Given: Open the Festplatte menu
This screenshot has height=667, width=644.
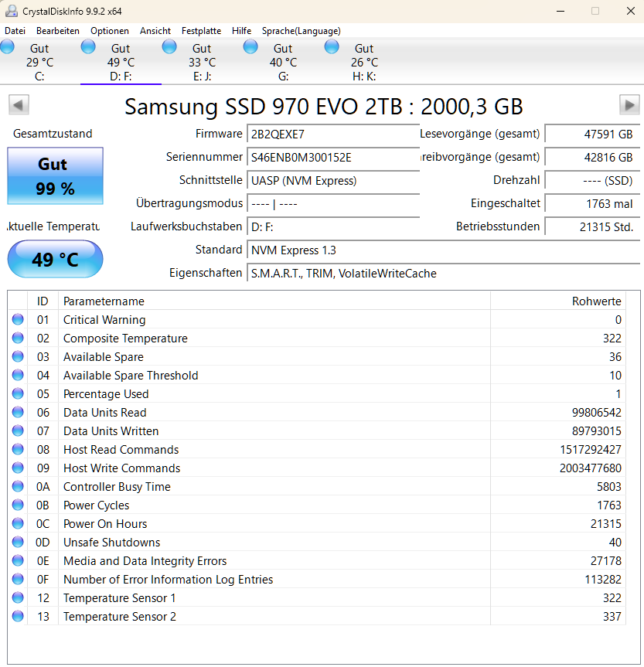Looking at the screenshot, I should click(201, 31).
